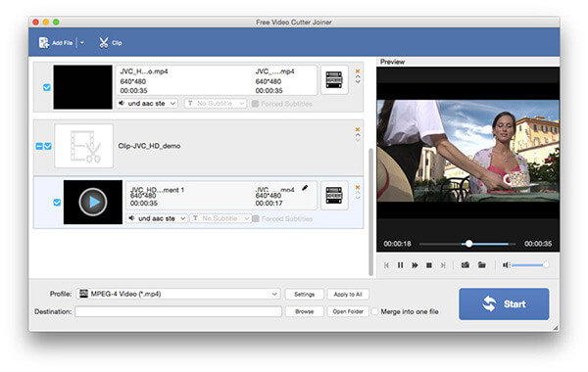Viewport: 588px width, 372px height.
Task: Toggle Forced Subtitles for the first file
Action: point(255,104)
